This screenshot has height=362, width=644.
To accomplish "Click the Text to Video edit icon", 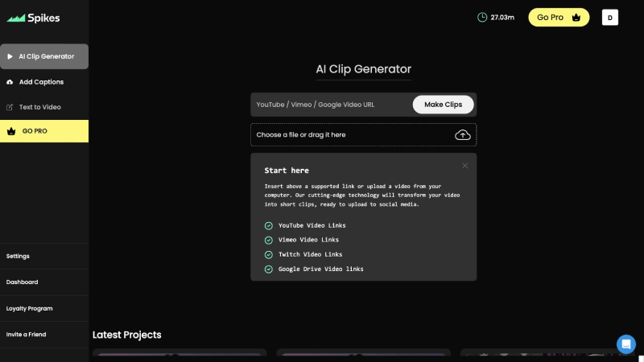I will (10, 107).
